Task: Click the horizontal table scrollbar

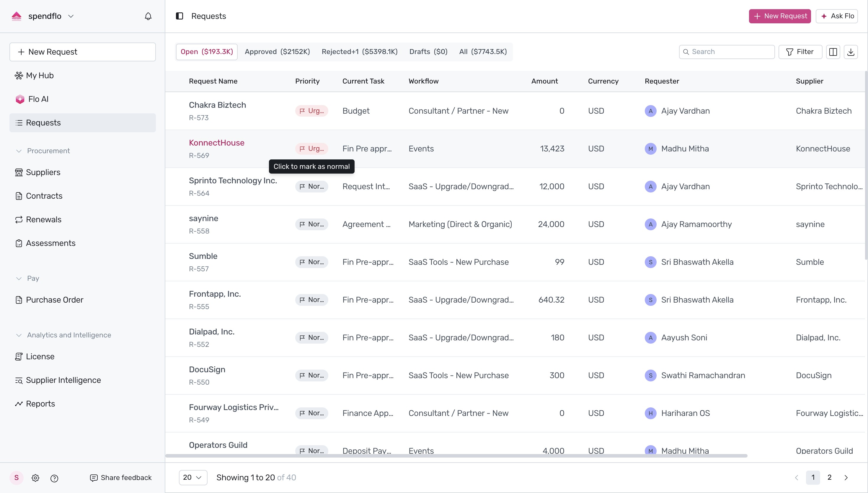Action: [x=456, y=456]
